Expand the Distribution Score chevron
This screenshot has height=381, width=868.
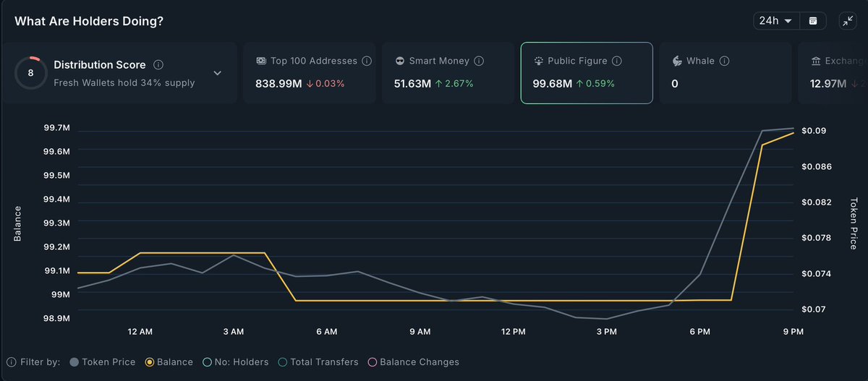point(217,73)
